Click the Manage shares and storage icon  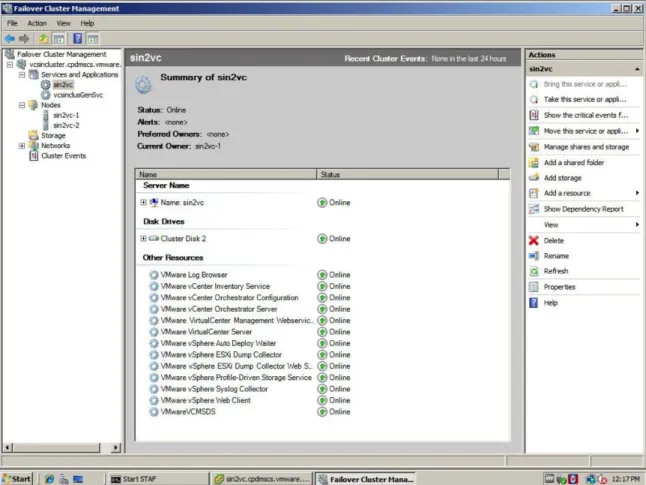[x=534, y=147]
